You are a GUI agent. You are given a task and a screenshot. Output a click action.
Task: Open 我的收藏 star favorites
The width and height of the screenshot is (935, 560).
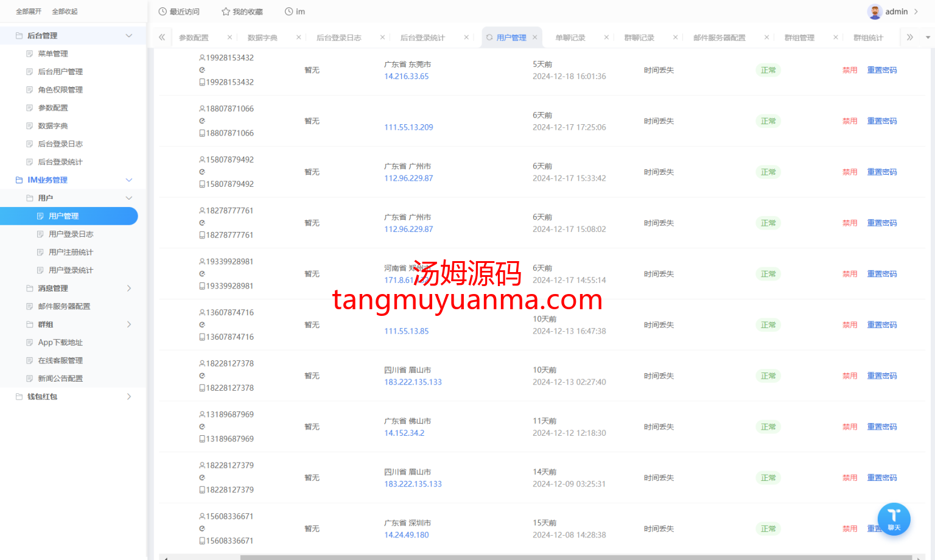242,12
